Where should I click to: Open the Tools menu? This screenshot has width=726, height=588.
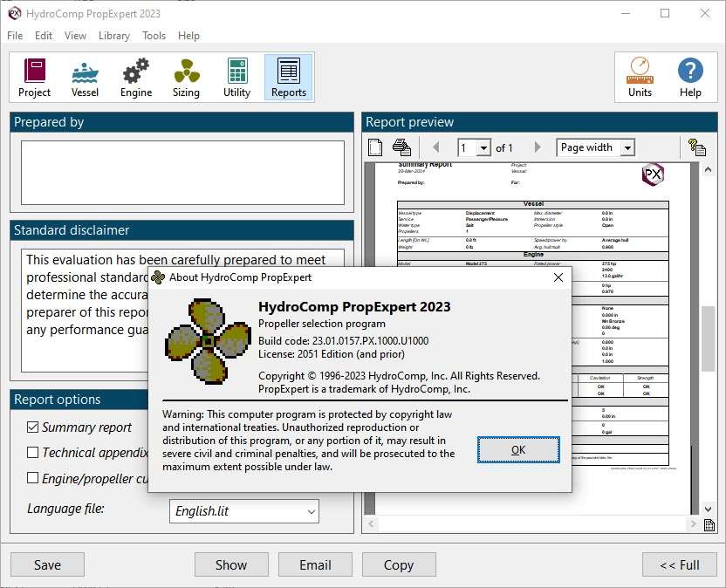[x=154, y=36]
